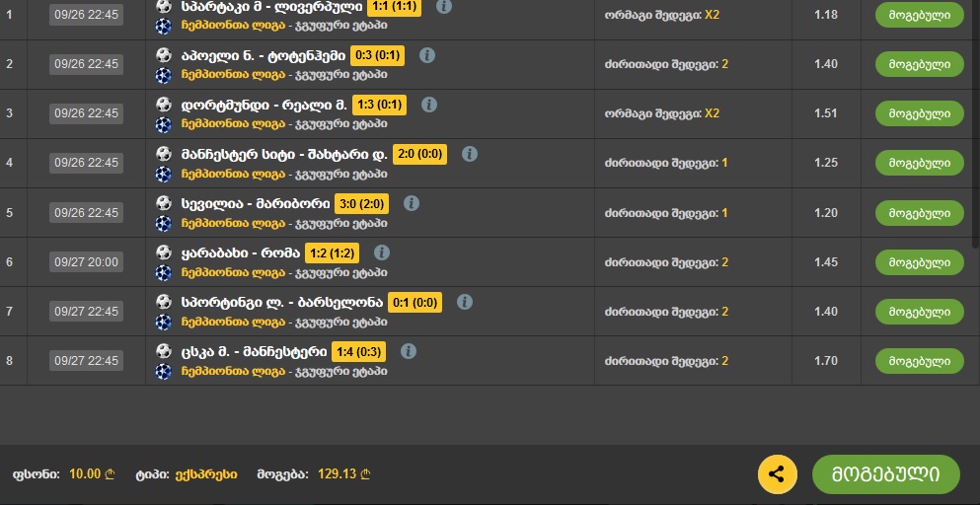
Task: Click მოგებული status button in row 8
Action: 920,361
